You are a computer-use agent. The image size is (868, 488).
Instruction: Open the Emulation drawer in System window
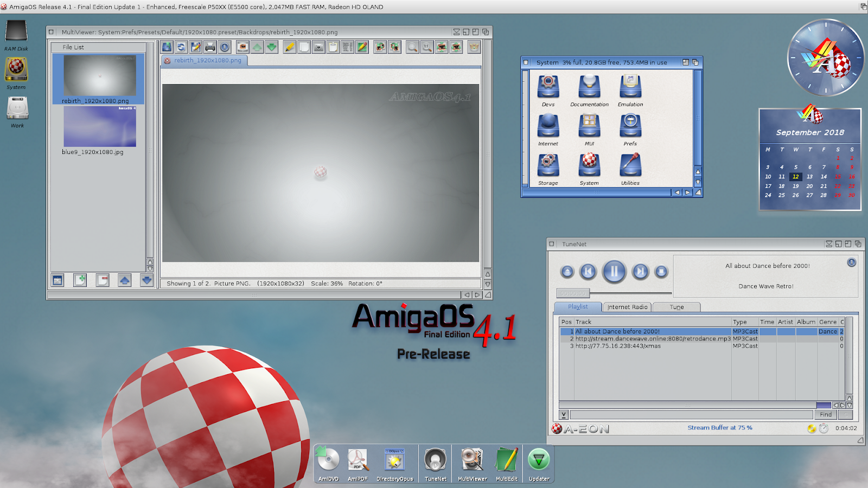click(x=630, y=91)
